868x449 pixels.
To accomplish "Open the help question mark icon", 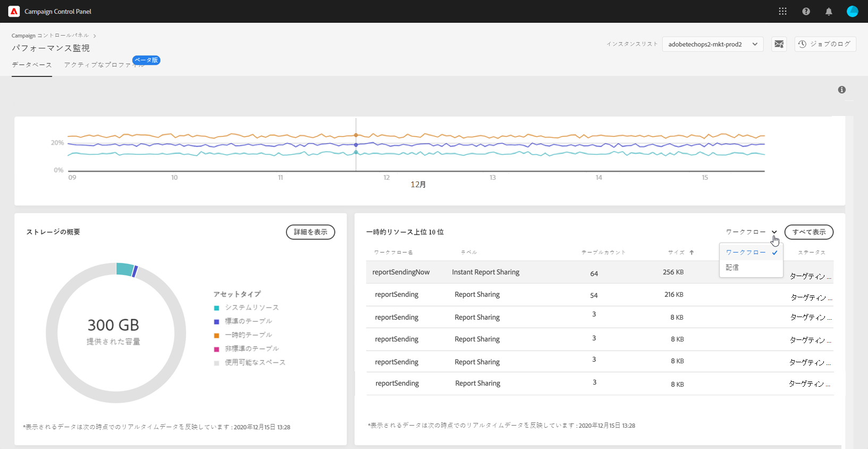I will click(806, 11).
